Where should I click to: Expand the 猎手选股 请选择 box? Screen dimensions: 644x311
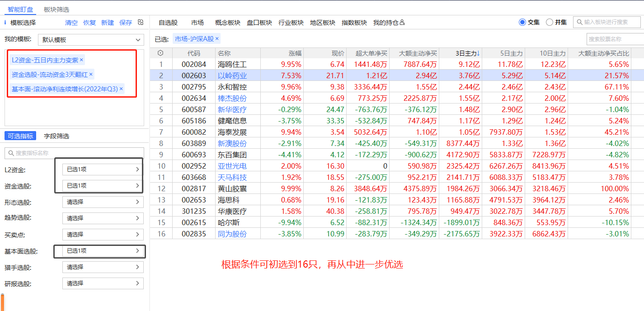pyautogui.click(x=103, y=267)
